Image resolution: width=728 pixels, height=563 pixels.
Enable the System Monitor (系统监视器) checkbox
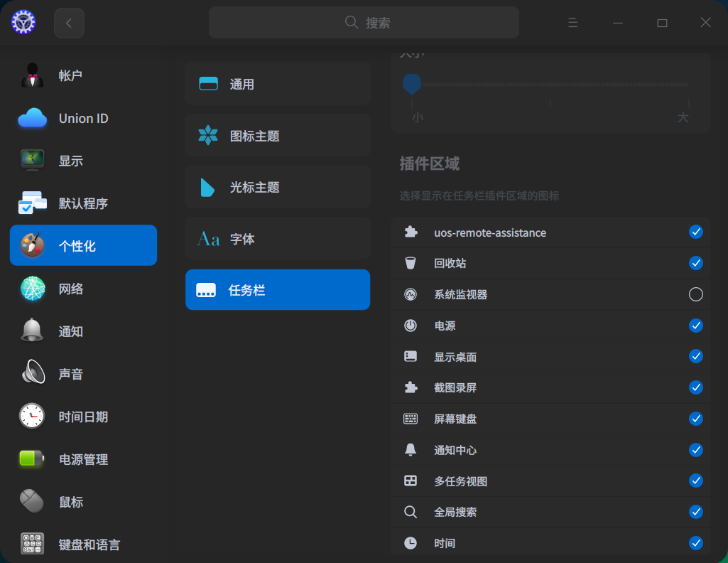695,294
